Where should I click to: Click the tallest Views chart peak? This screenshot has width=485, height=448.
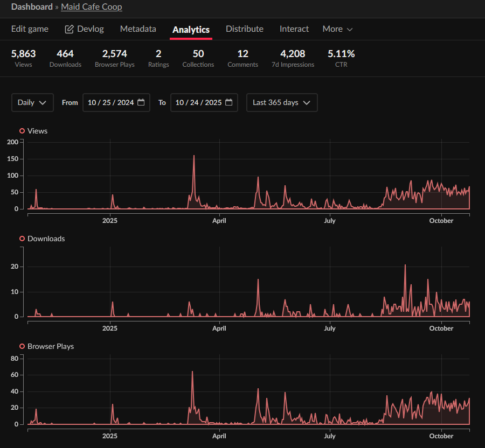pos(194,156)
